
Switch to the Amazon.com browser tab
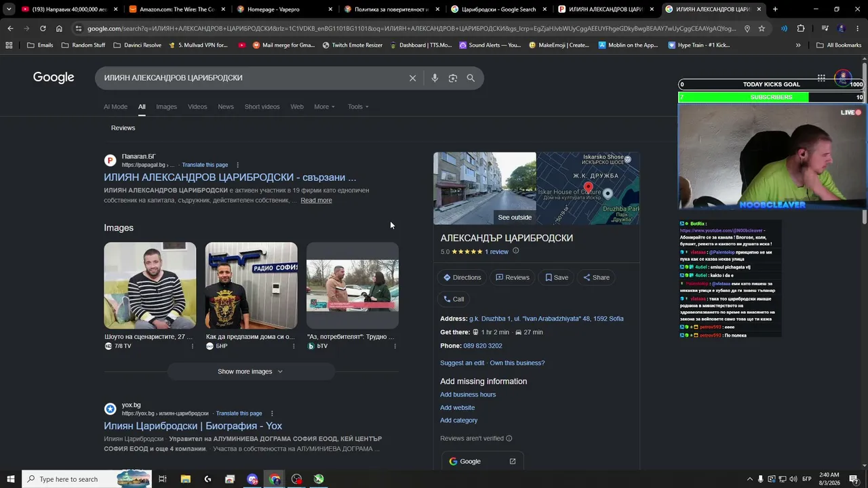pyautogui.click(x=176, y=9)
